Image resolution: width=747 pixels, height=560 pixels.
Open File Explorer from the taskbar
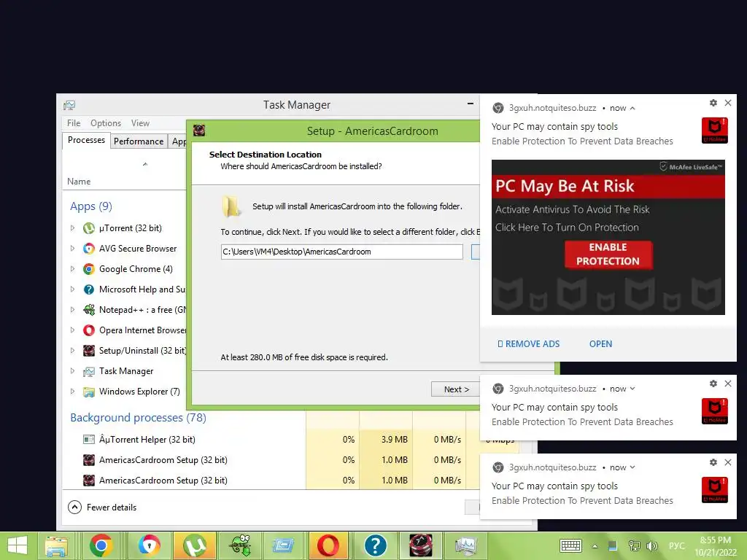point(56,545)
